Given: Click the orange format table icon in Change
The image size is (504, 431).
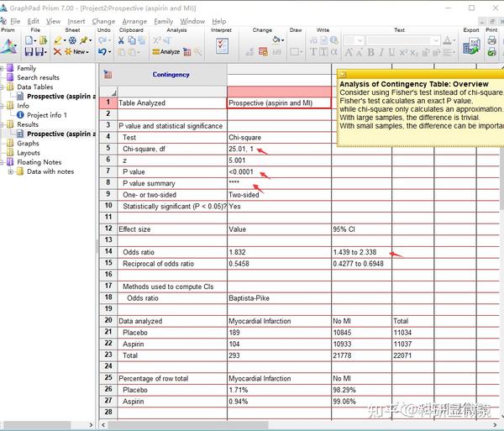Looking at the screenshot, I should pos(263,51).
